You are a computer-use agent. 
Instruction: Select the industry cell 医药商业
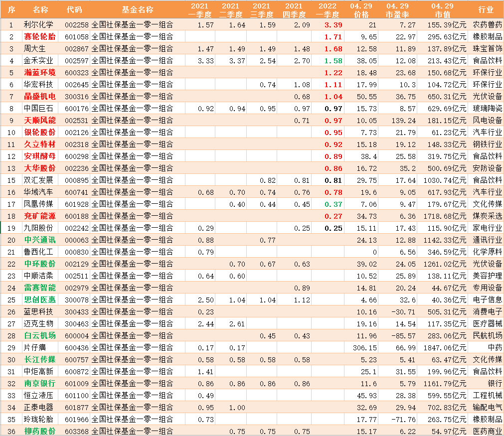(487, 431)
